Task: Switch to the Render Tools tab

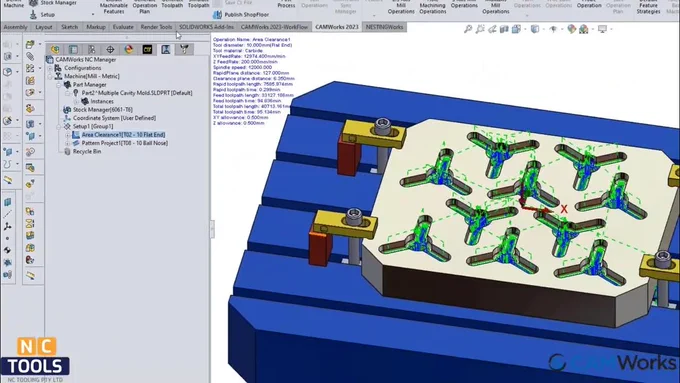Action: coord(156,27)
